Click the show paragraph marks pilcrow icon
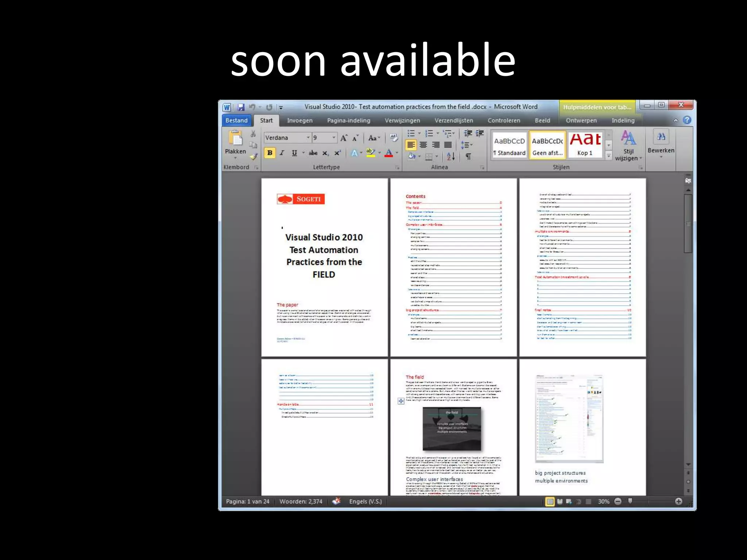This screenshot has width=747, height=560. coord(468,157)
